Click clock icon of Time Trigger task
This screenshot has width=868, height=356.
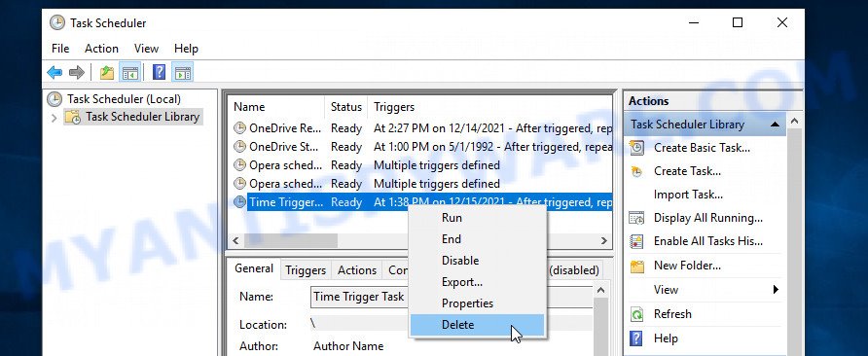(x=239, y=202)
